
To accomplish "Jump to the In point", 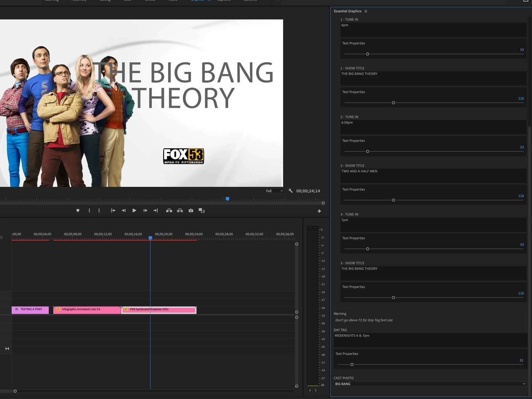I will coord(113,211).
